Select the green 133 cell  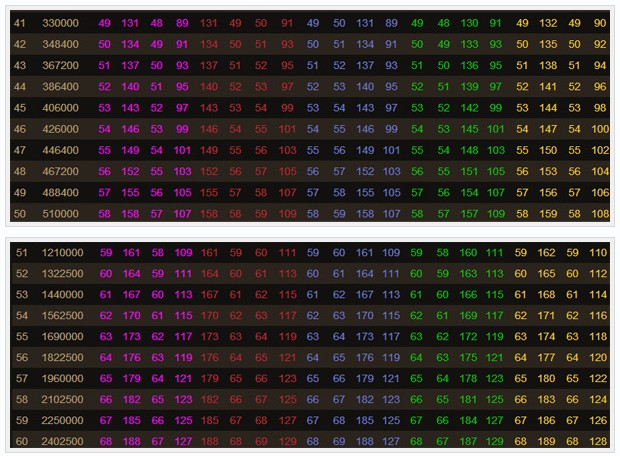click(469, 44)
